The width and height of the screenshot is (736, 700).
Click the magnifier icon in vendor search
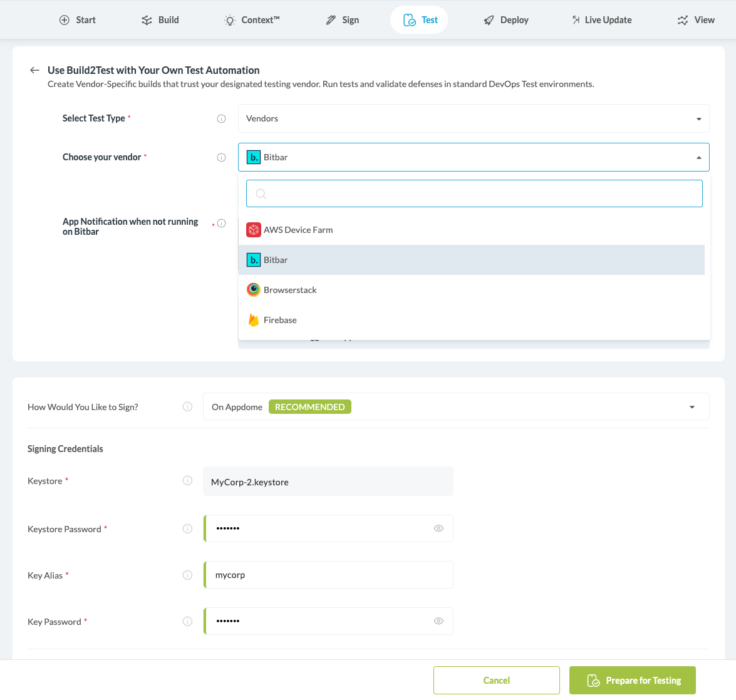261,193
